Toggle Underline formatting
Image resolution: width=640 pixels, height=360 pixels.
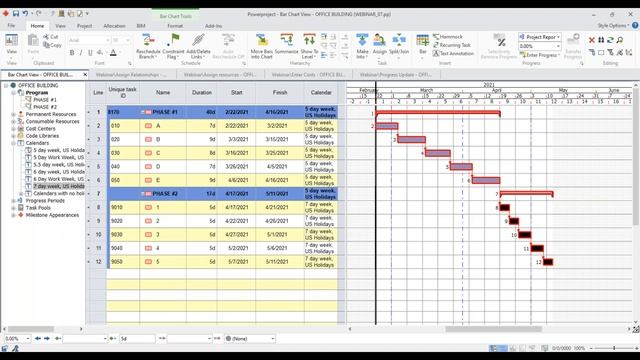click(90, 53)
